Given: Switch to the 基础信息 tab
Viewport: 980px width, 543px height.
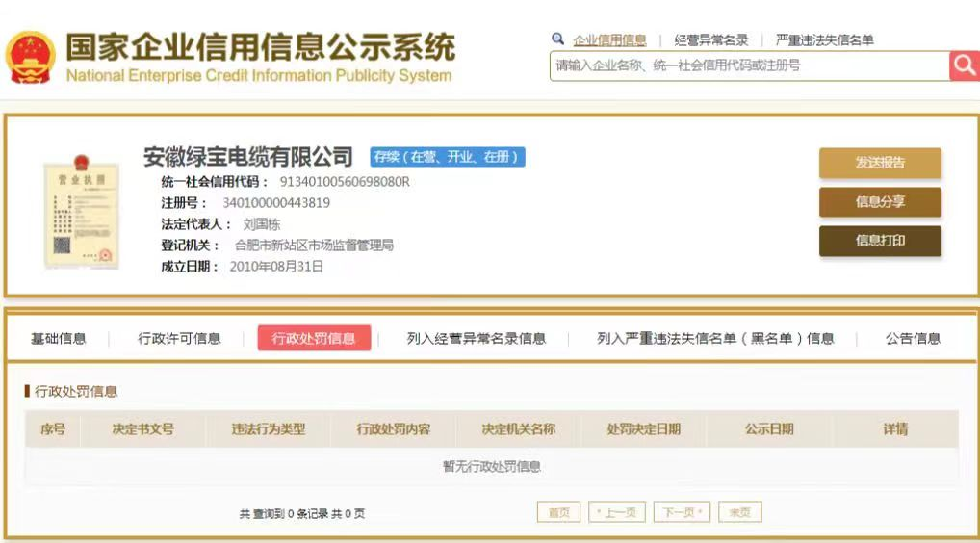Looking at the screenshot, I should point(58,339).
